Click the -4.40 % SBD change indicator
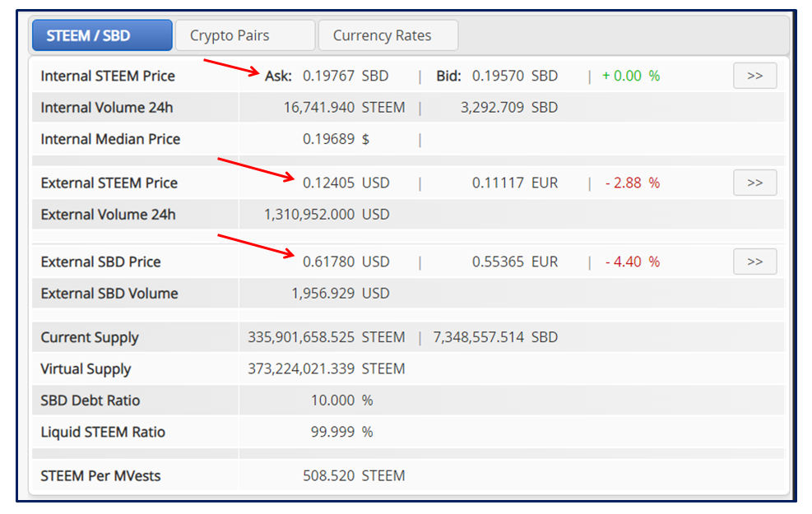 coord(633,262)
